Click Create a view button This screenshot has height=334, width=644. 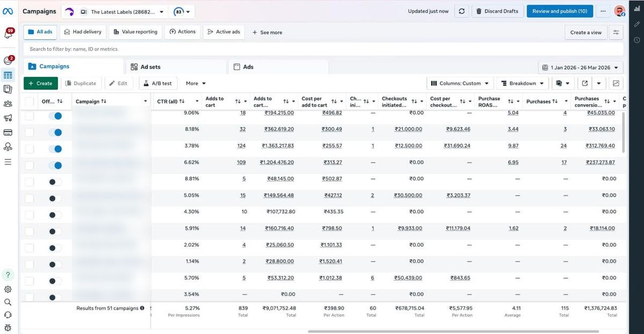(x=586, y=32)
